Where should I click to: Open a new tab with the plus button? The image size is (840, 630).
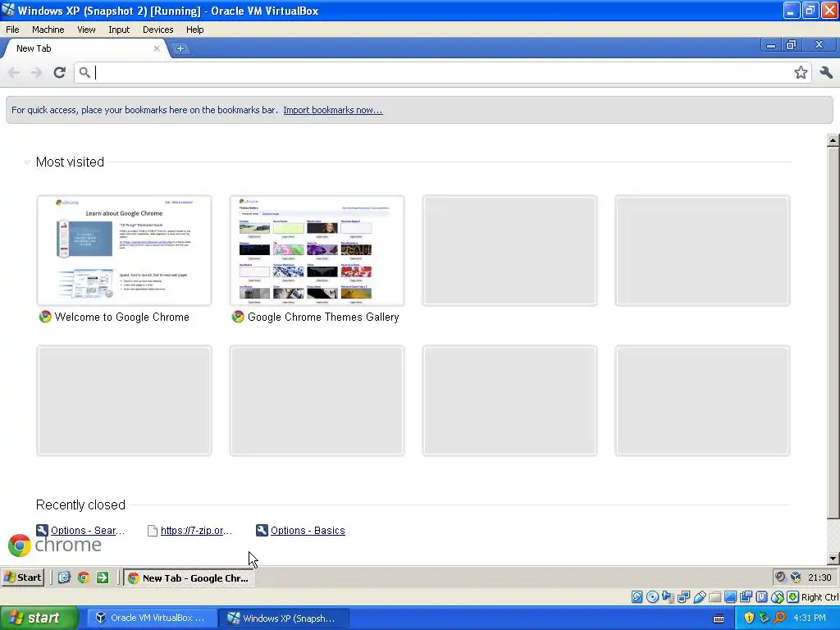pyautogui.click(x=180, y=48)
